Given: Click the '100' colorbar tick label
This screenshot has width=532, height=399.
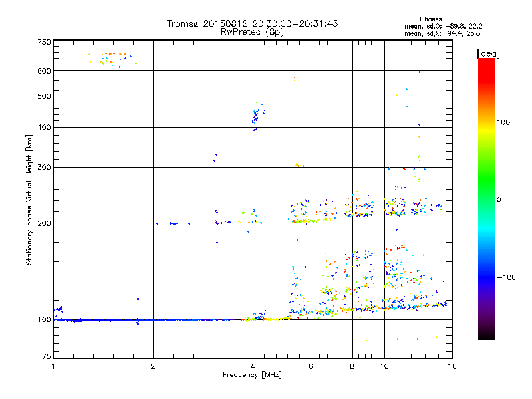Looking at the screenshot, I should tap(503, 122).
